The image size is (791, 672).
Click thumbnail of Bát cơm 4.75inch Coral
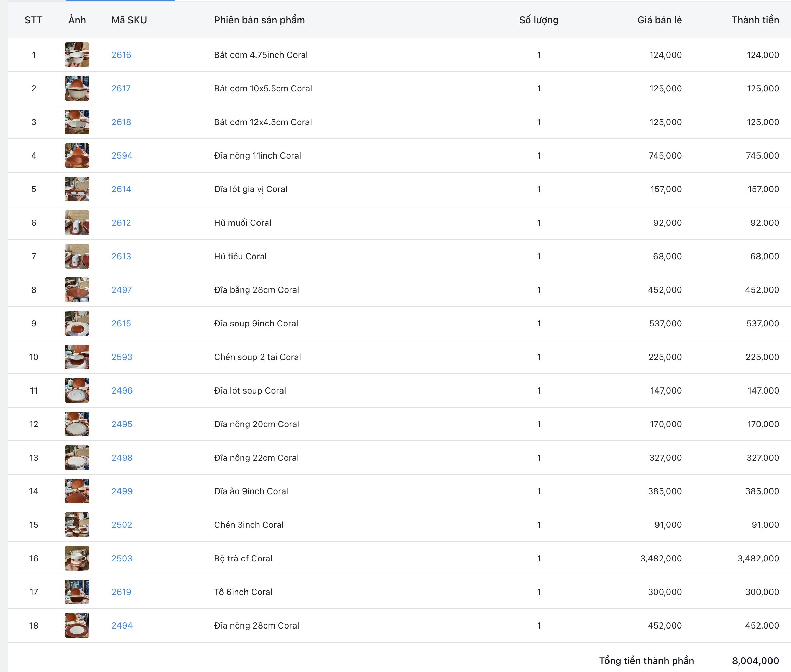pos(77,55)
